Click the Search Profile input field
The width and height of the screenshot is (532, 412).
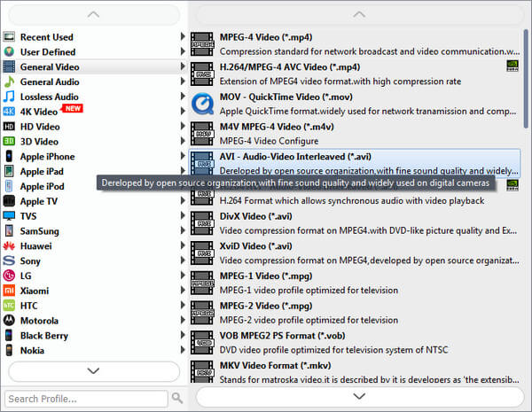87,399
